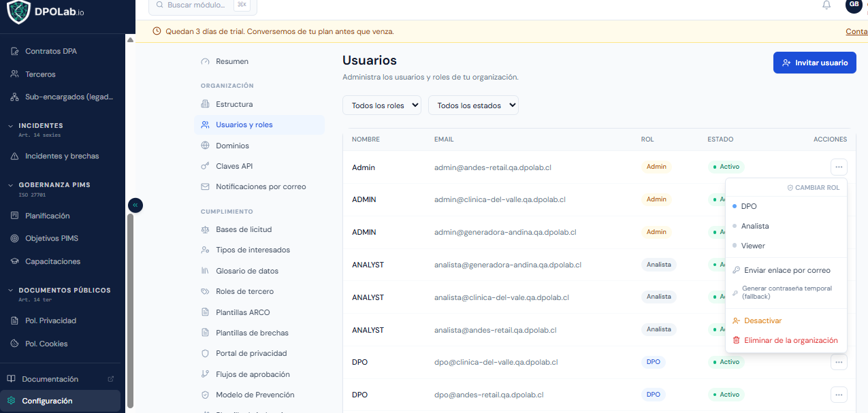Click the Configuración gear icon

(x=11, y=401)
